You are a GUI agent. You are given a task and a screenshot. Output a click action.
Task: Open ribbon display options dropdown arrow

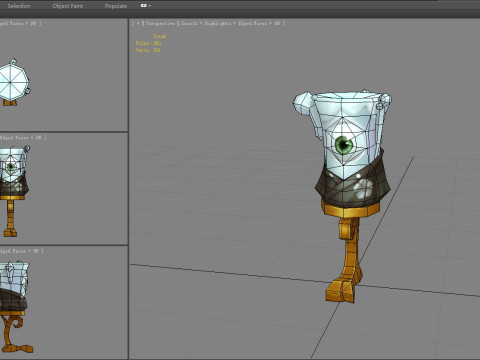tap(150, 6)
